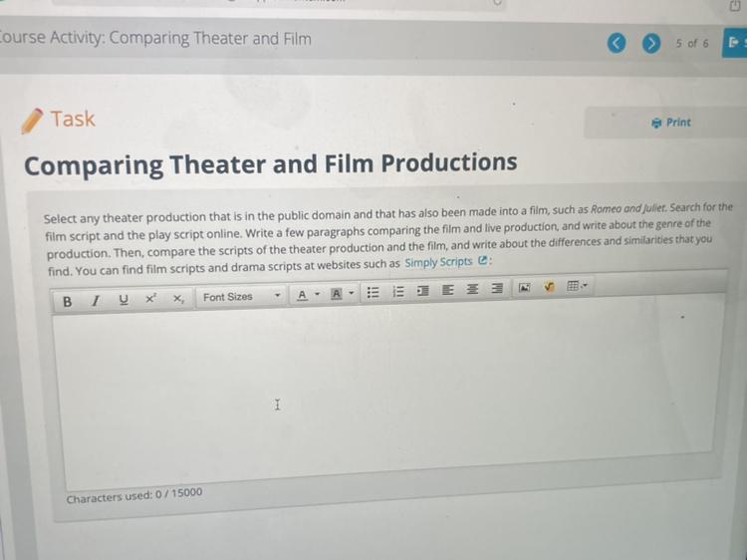This screenshot has height=560, width=747.
Task: Click the 'Course Activity: Comparing Theater and Film' title
Action: pos(155,38)
